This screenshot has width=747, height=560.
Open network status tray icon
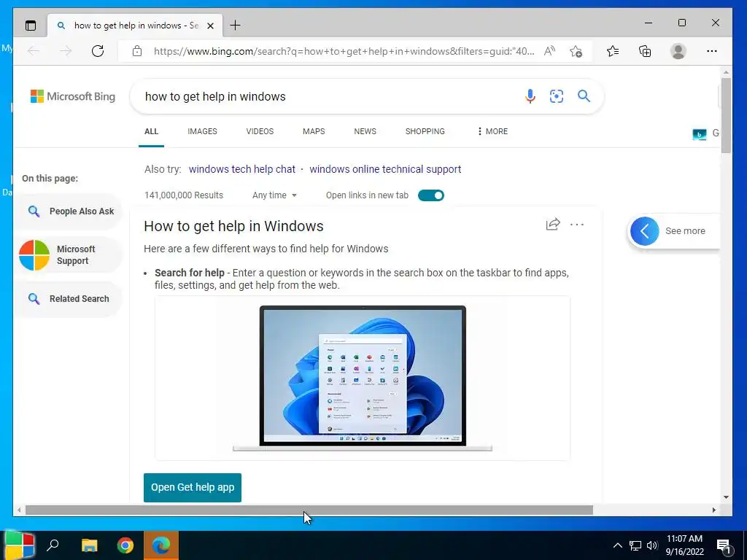635,545
